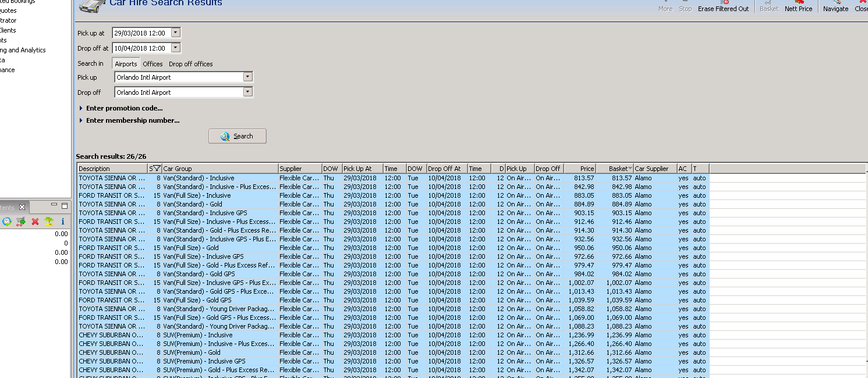Click the blue info 'i' icon

click(63, 222)
